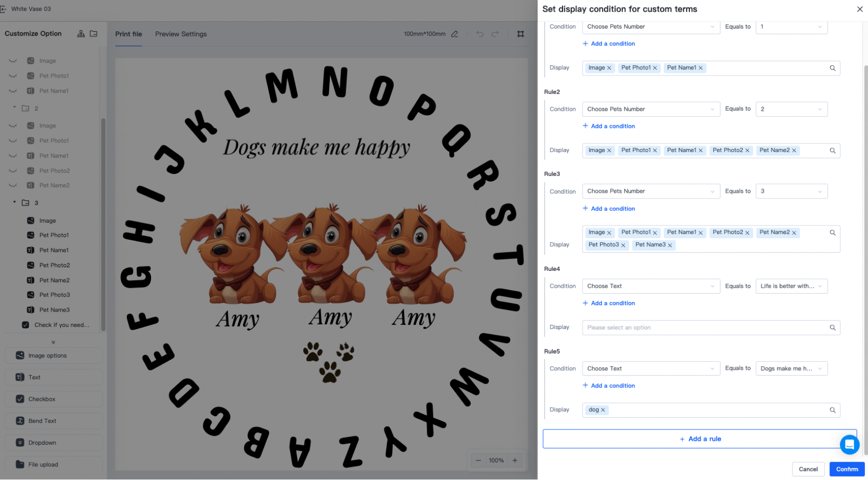Collapse folder 2 with its caret
The height and width of the screenshot is (480, 868).
(14, 108)
